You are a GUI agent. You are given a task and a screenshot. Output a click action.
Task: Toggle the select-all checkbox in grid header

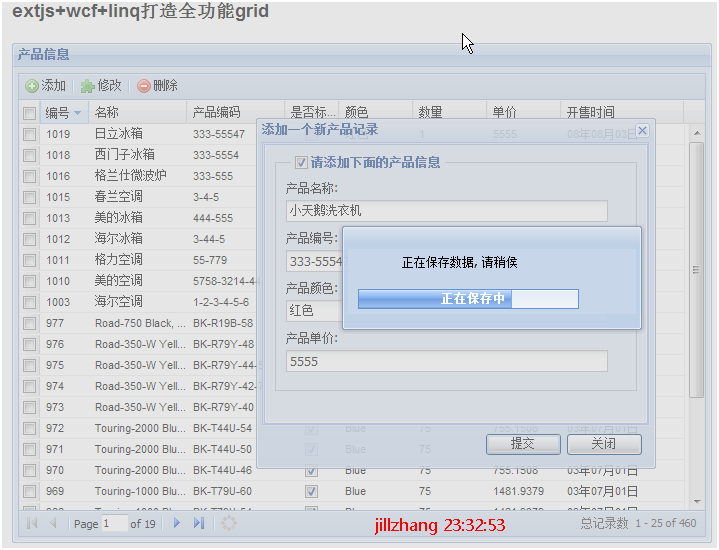30,113
